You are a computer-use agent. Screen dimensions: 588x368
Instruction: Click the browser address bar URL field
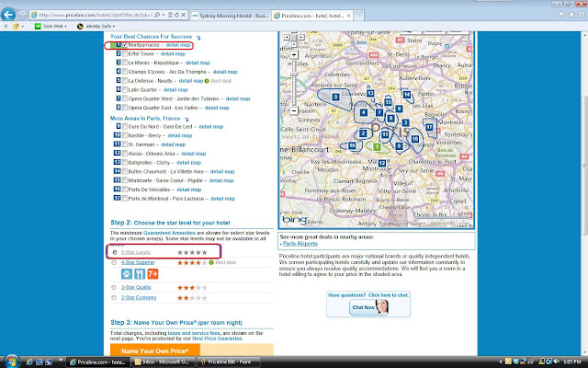[x=96, y=15]
